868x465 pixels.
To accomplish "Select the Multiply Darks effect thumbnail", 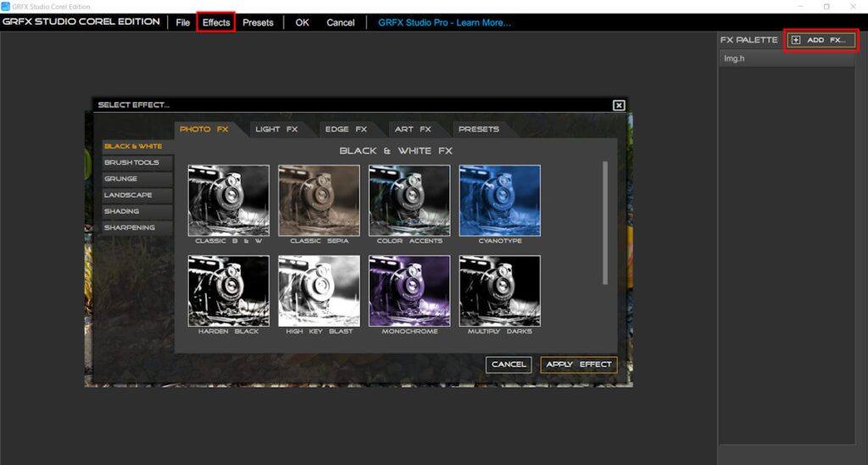I will 499,290.
